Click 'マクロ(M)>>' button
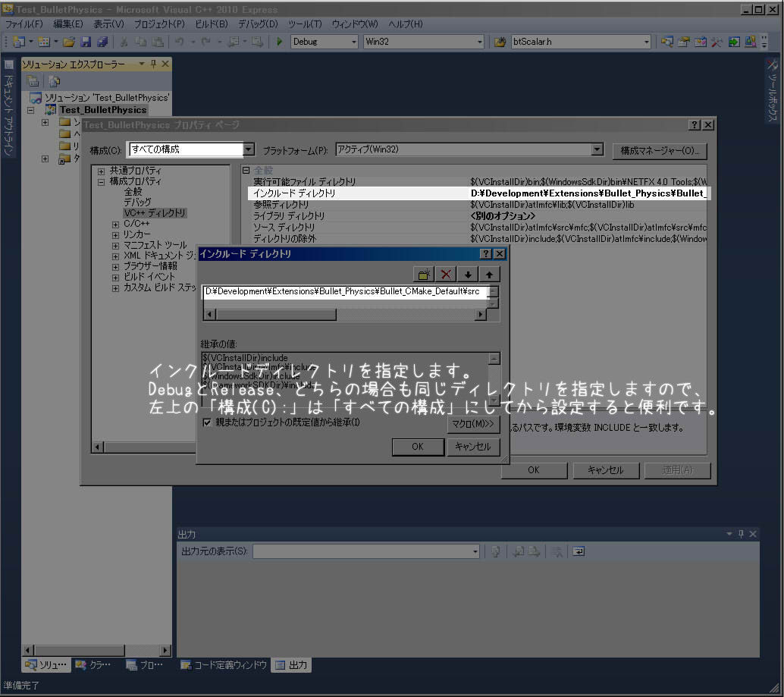This screenshot has width=784, height=697. pyautogui.click(x=473, y=424)
